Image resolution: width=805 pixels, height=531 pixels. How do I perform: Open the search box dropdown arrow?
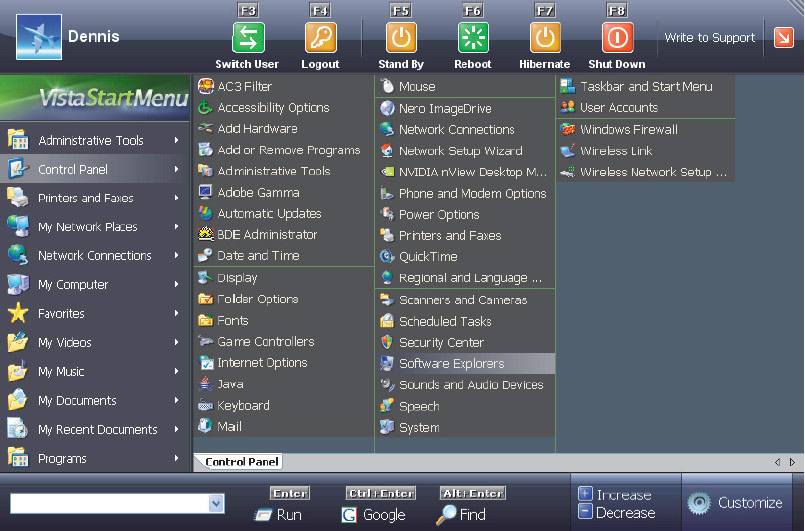click(x=217, y=503)
